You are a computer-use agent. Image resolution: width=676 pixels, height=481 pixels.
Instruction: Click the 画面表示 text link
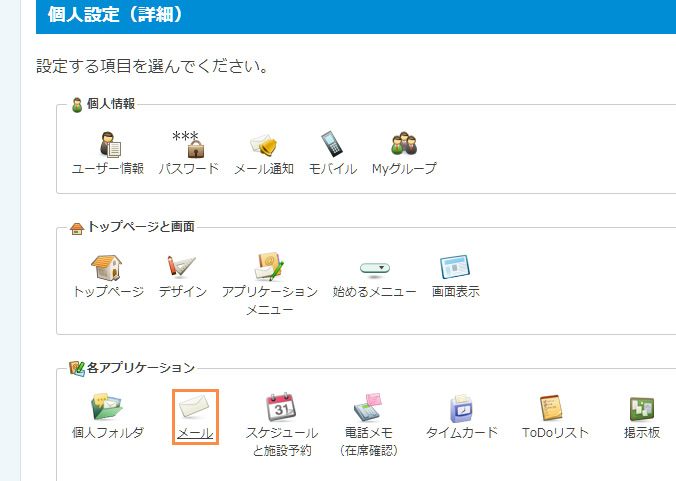pos(456,292)
